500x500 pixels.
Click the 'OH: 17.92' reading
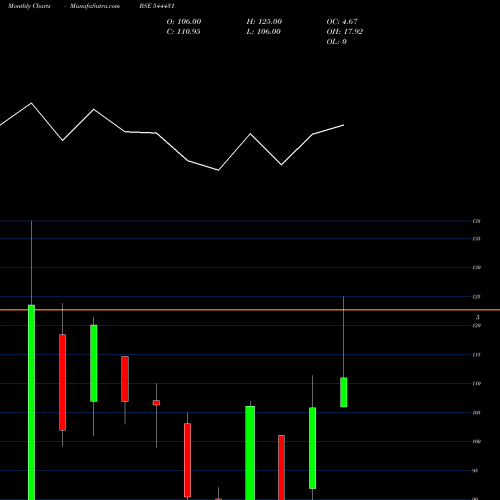pos(345,32)
